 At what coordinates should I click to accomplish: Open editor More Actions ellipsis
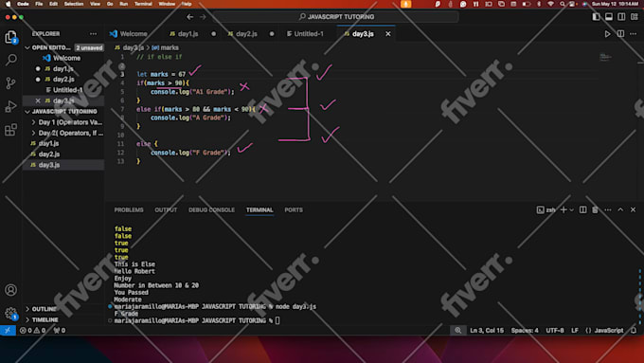pyautogui.click(x=634, y=34)
